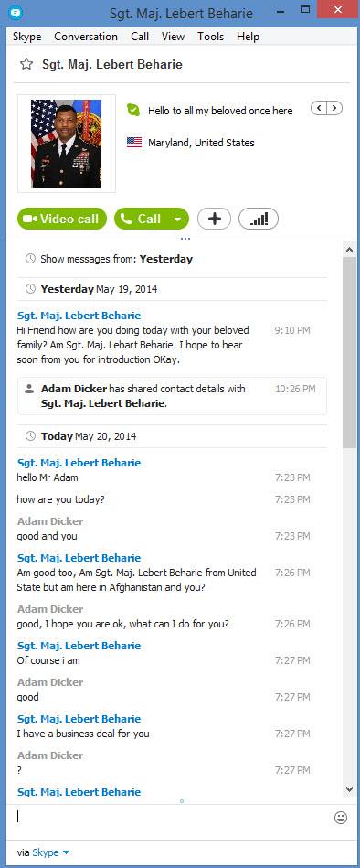This screenshot has height=868, width=360.
Task: Open the Tools menu
Action: coord(211,37)
